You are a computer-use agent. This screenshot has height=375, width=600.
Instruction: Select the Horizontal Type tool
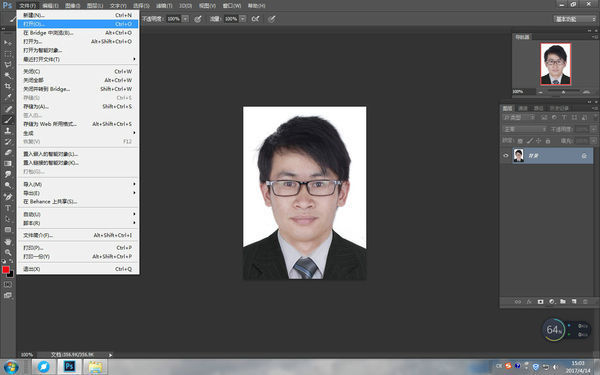coord(8,208)
